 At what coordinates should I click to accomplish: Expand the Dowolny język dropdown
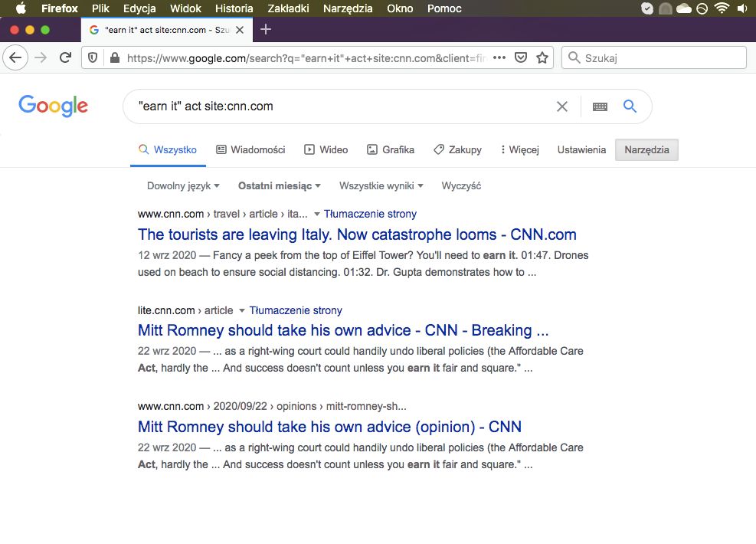click(x=183, y=186)
